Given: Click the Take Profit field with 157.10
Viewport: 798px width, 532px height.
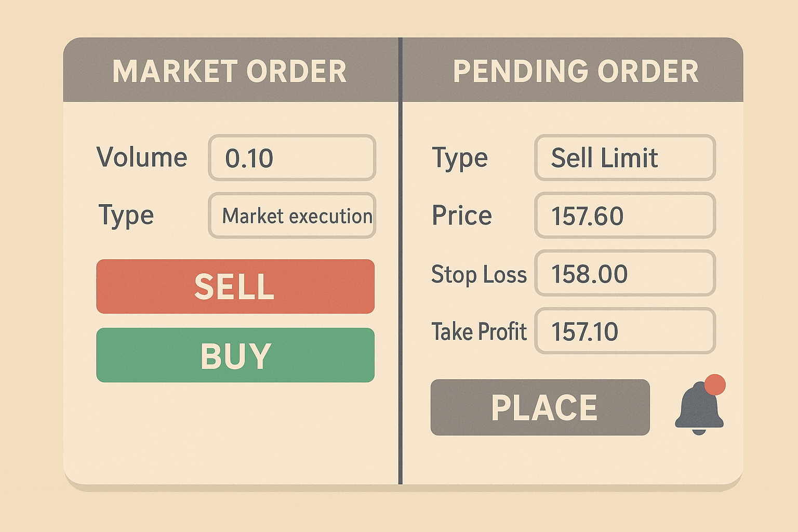Looking at the screenshot, I should pyautogui.click(x=625, y=331).
